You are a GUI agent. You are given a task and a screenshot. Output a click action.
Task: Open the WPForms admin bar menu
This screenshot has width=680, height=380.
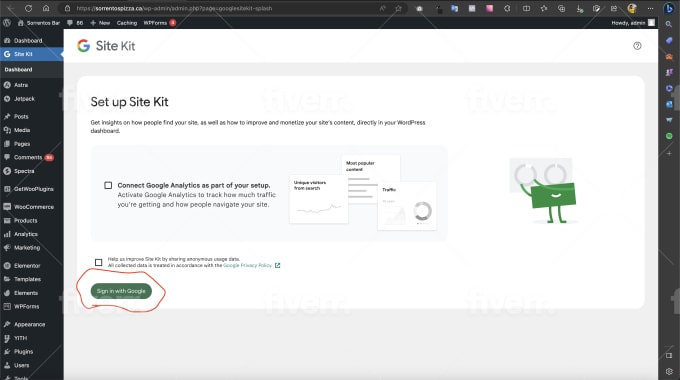pos(159,23)
